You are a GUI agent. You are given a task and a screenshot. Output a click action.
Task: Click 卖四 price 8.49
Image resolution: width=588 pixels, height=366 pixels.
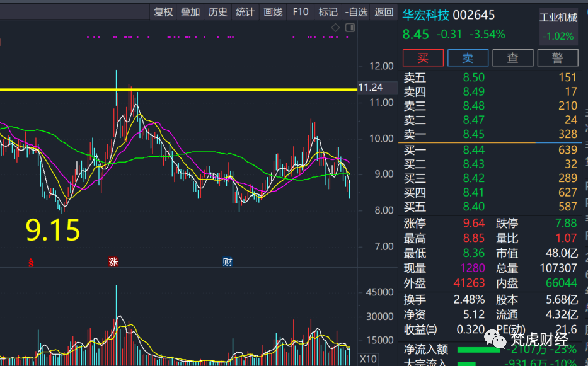[474, 91]
